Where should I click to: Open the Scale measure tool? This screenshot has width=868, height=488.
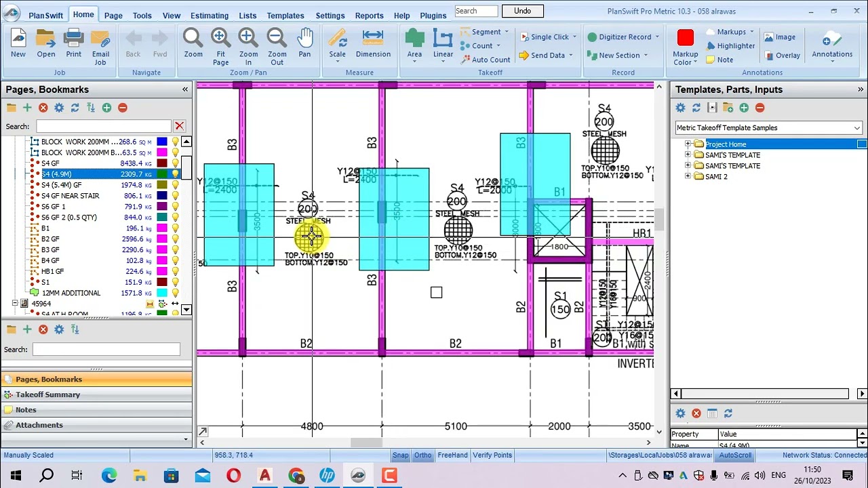click(337, 43)
